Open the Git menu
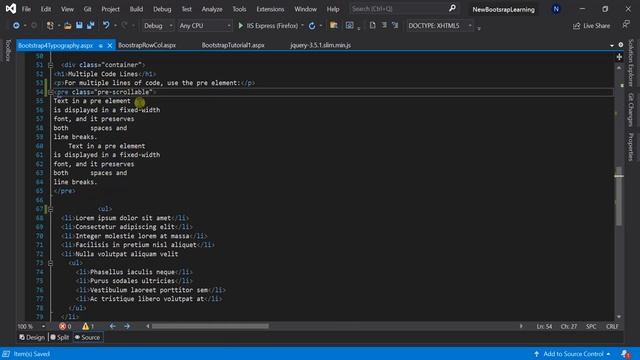The height and width of the screenshot is (360, 640). click(87, 9)
